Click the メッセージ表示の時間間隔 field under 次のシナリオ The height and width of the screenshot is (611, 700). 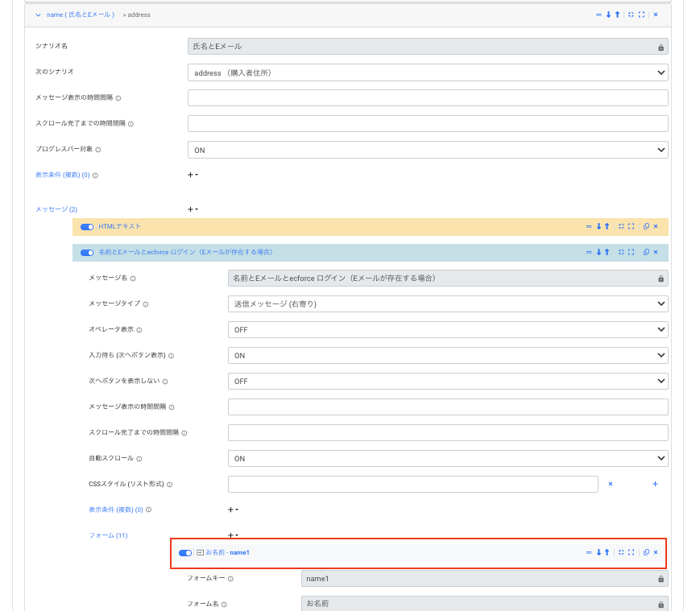tap(428, 98)
